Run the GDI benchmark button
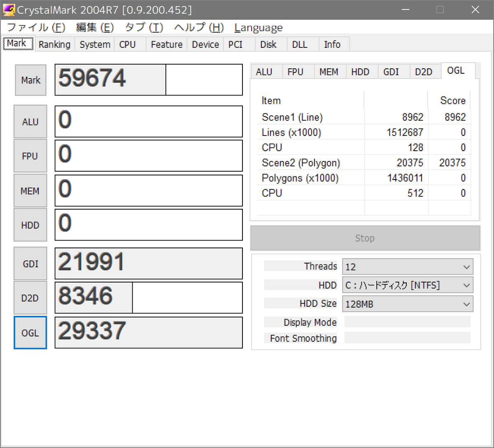494x448 pixels. (x=30, y=264)
